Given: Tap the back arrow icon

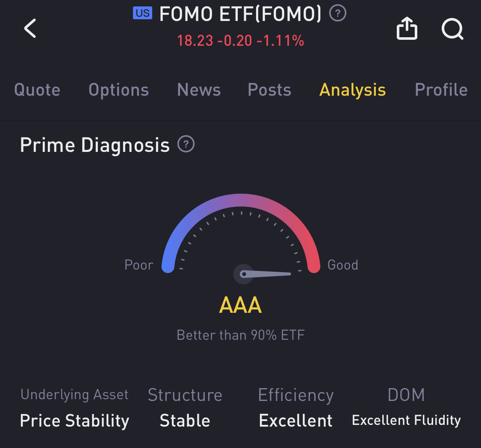Looking at the screenshot, I should pos(30,29).
